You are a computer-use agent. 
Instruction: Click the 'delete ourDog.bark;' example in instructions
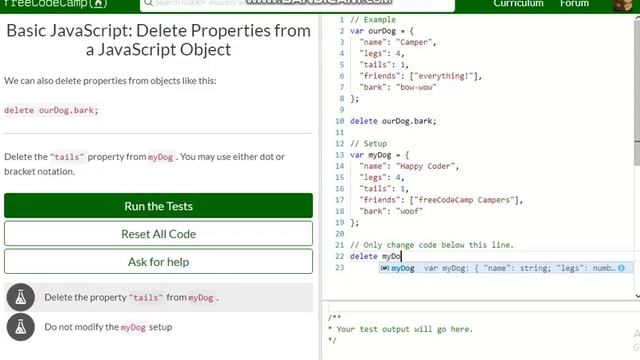[x=51, y=111]
